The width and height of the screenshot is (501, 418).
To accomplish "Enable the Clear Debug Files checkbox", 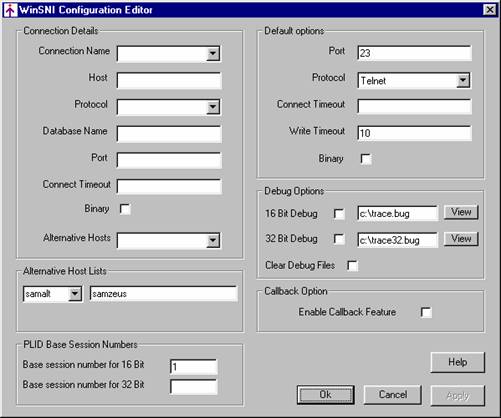I will click(x=352, y=266).
